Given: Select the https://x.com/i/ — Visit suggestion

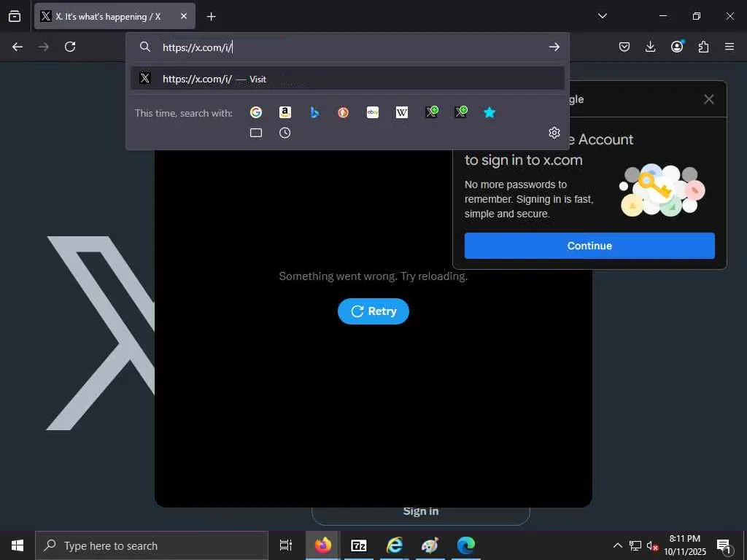Looking at the screenshot, I should pos(348,79).
